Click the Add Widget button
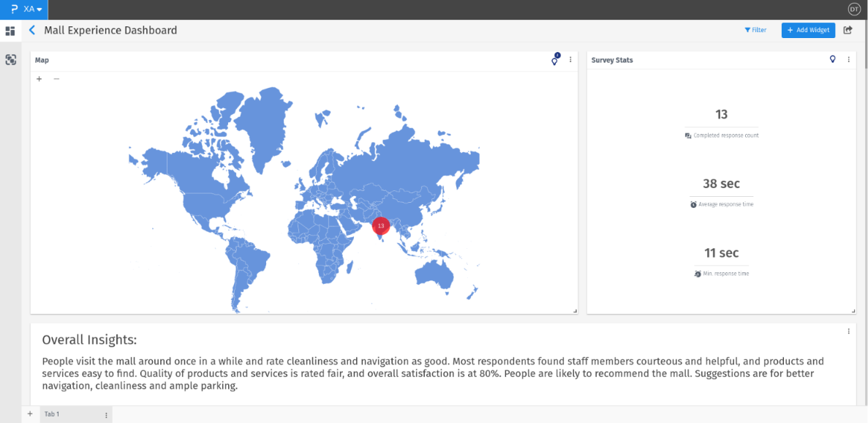The width and height of the screenshot is (868, 423). pos(808,31)
